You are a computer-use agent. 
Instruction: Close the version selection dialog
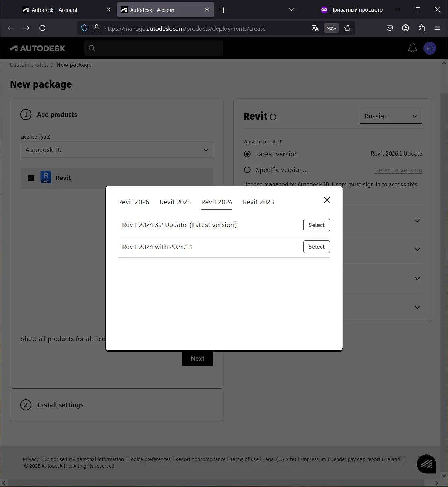click(x=327, y=200)
